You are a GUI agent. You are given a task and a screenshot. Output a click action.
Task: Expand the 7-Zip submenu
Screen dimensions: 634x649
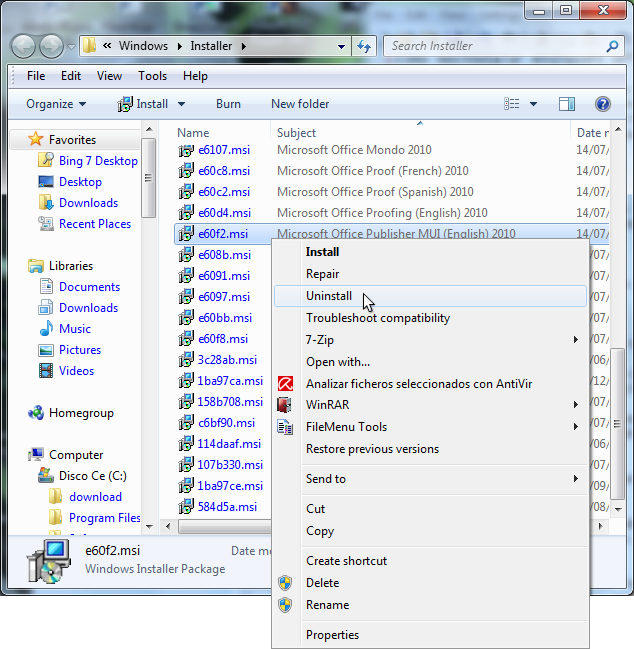576,340
